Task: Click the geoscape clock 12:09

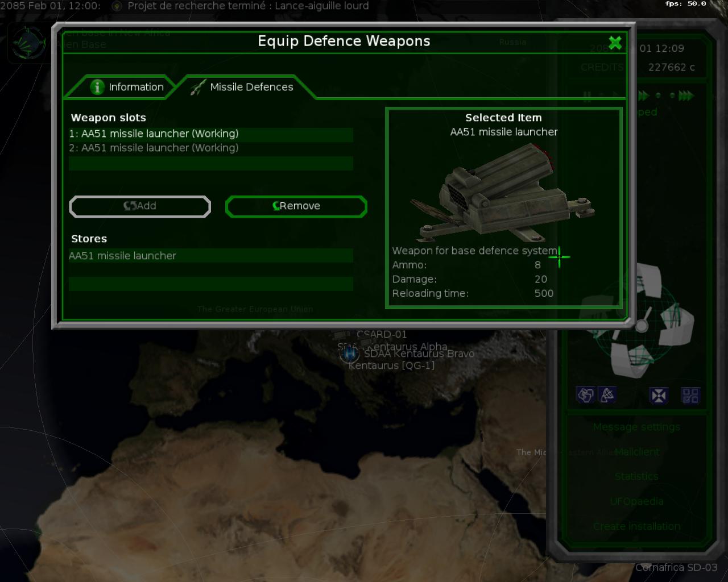Action: coord(669,49)
